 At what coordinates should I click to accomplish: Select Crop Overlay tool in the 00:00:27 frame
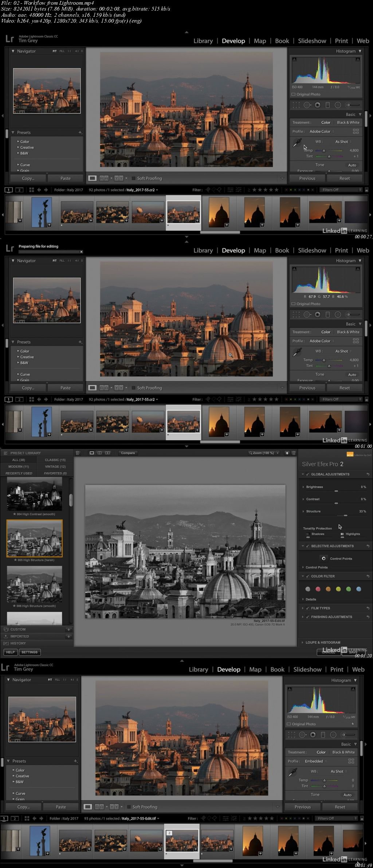coord(296,105)
